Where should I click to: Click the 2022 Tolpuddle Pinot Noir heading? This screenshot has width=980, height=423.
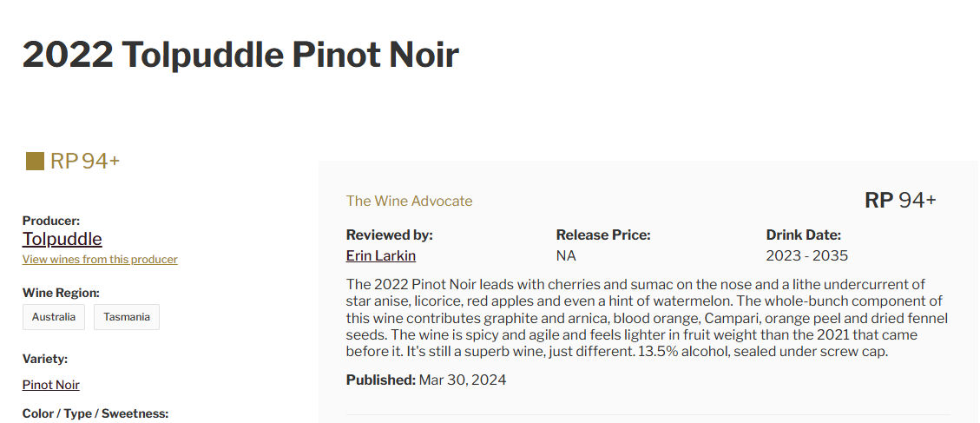240,55
